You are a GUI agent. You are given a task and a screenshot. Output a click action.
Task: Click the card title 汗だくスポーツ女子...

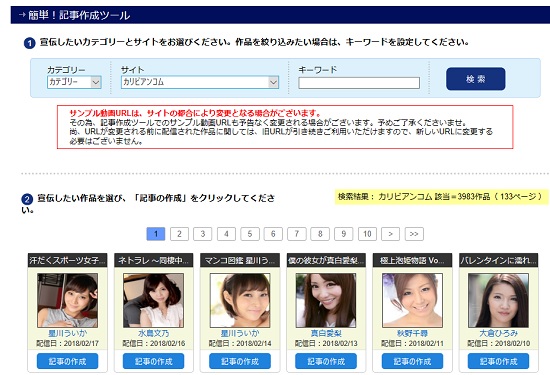click(67, 260)
